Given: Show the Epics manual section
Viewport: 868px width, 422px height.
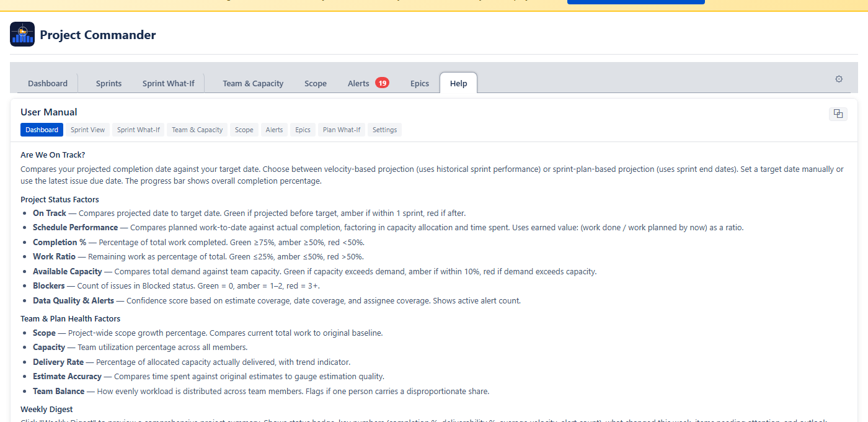Looking at the screenshot, I should 303,130.
